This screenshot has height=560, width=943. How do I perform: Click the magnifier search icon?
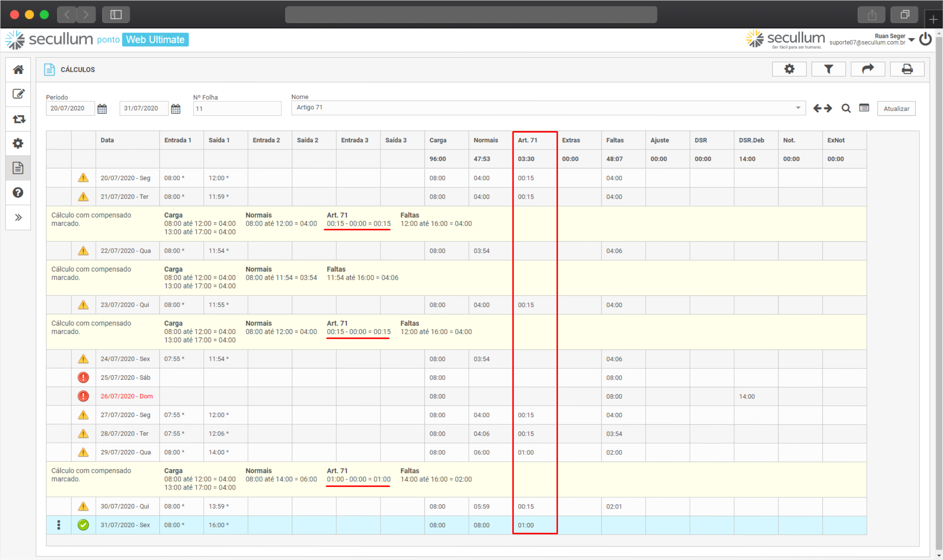click(x=846, y=109)
